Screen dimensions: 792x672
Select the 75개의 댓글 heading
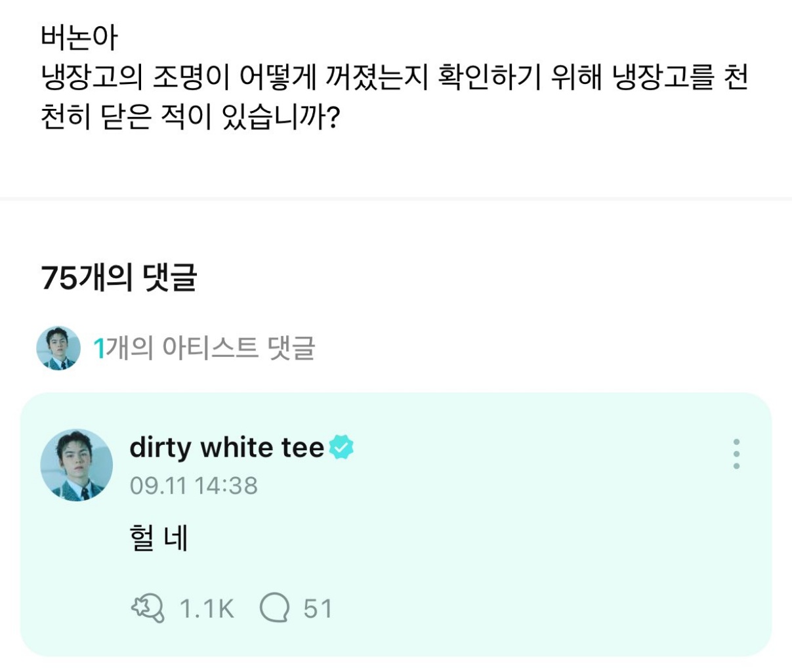(x=119, y=278)
